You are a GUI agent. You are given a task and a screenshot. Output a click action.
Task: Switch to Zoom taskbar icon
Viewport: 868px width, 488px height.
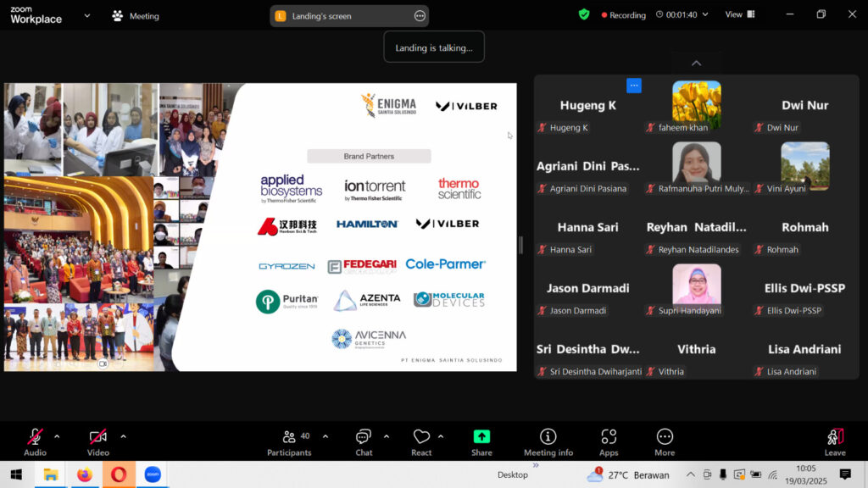click(x=153, y=474)
